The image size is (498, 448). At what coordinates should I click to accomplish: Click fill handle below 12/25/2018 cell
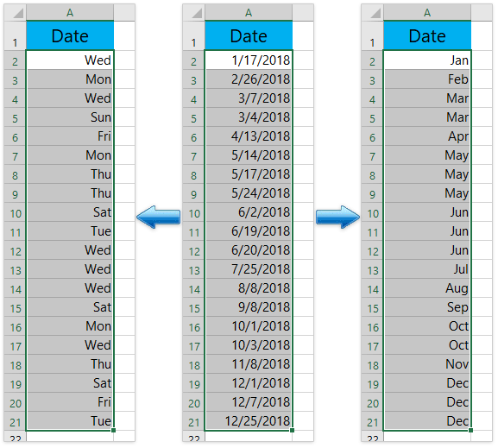pyautogui.click(x=293, y=430)
